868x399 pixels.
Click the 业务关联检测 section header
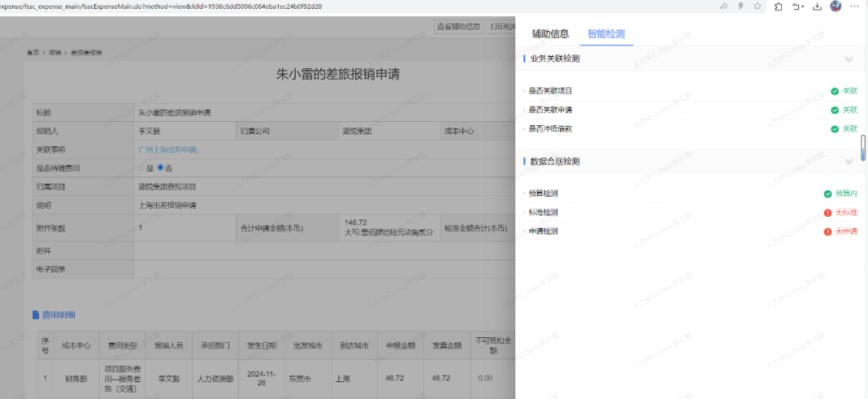click(x=555, y=59)
